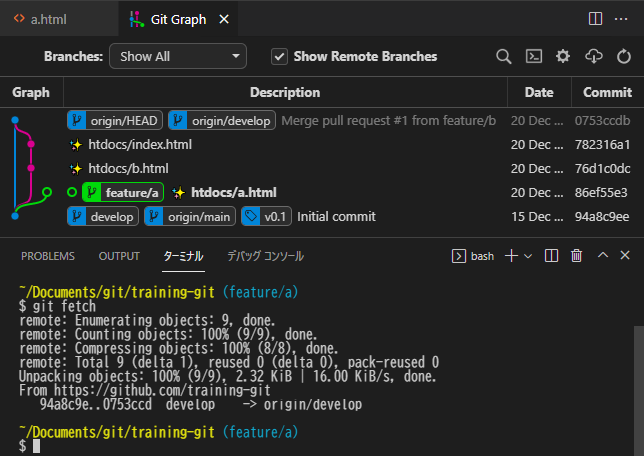Screen dimensions: 644x456
Task: Click commit hash 94a8c9ee
Action: pos(602,216)
